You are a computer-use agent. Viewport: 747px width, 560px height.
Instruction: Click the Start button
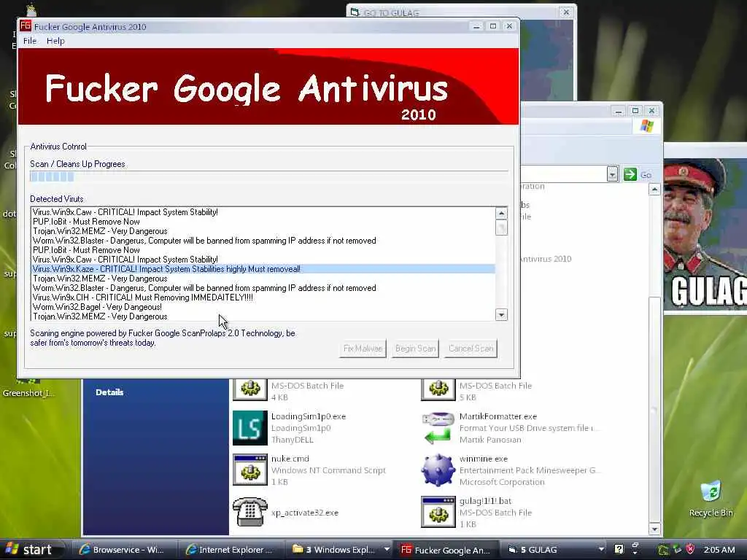point(31,550)
